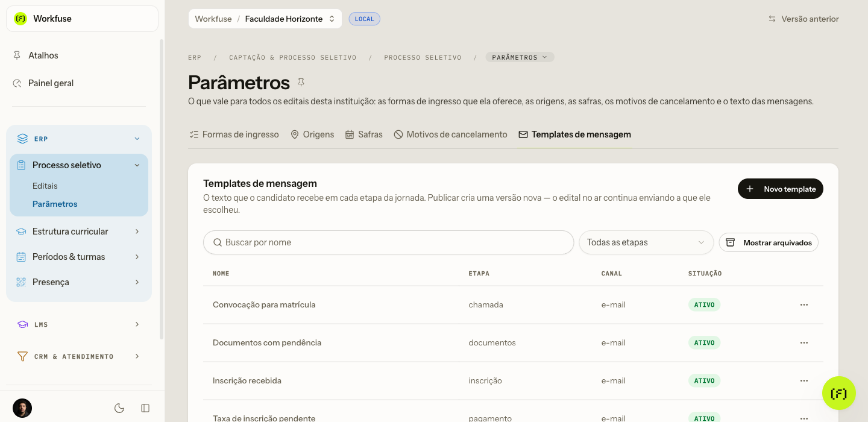Click 'documentos' etapa cell

tap(492, 343)
